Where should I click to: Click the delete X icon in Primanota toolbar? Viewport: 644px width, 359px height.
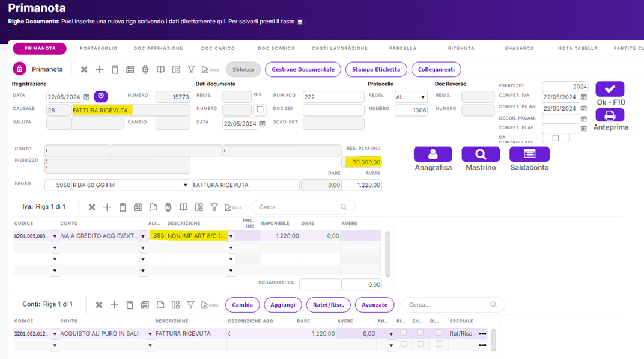(x=84, y=70)
